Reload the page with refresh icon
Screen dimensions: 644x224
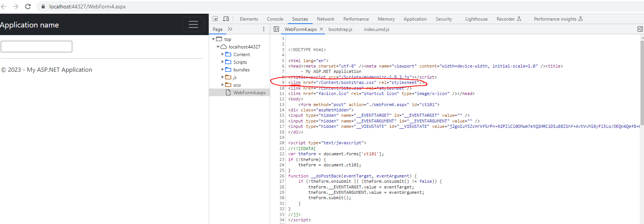coord(28,6)
